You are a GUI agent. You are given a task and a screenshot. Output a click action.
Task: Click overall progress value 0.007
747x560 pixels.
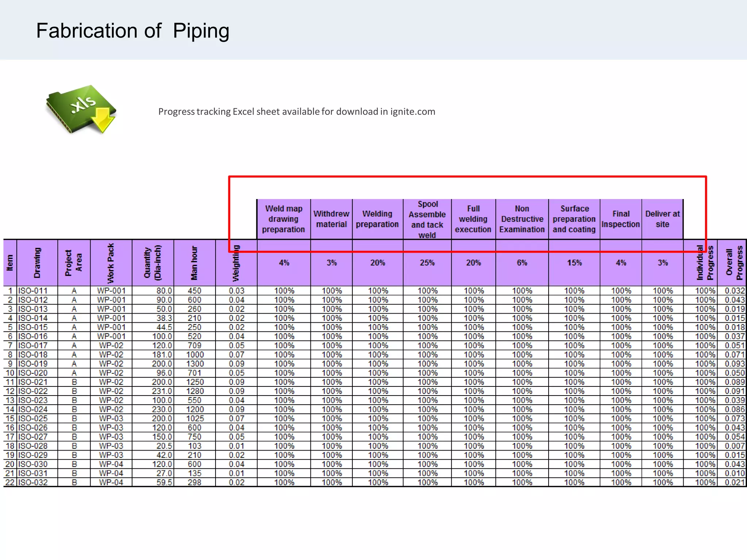tap(732, 446)
